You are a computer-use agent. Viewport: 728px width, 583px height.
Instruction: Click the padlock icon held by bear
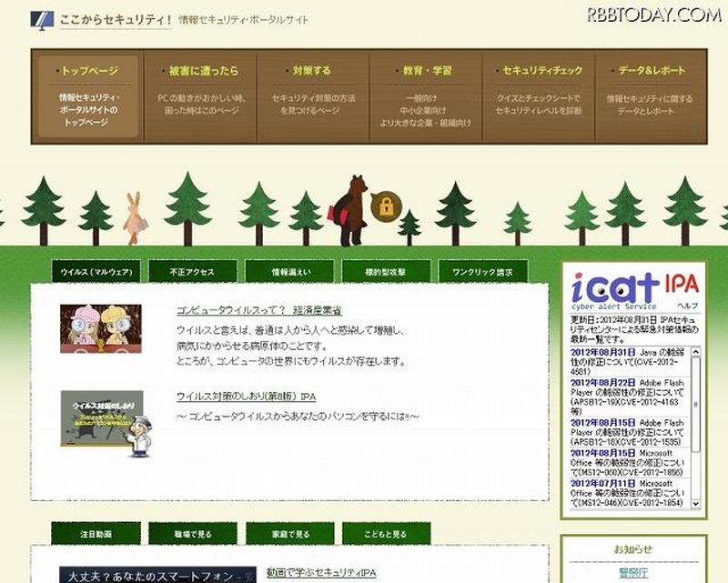387,206
